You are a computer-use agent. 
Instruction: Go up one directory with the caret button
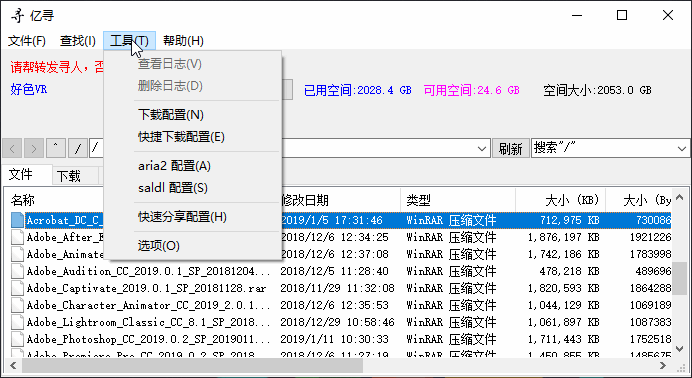[56, 149]
